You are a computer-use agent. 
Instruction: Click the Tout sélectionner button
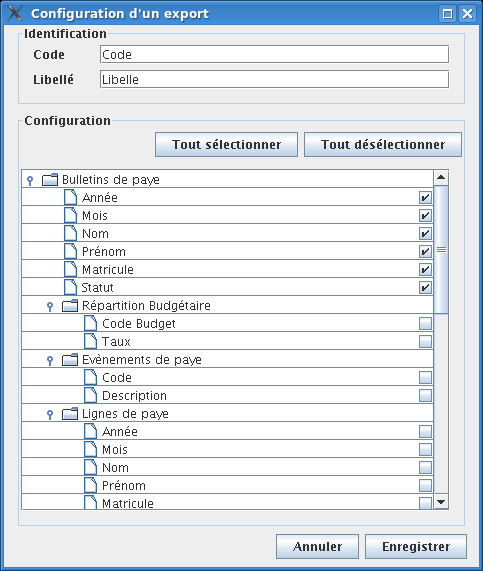(x=226, y=145)
